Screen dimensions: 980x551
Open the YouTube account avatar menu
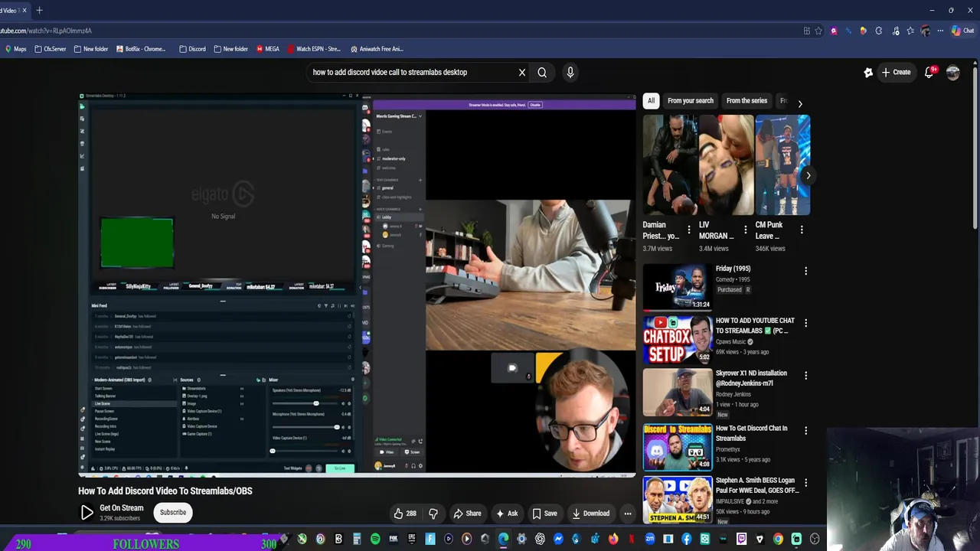[953, 73]
